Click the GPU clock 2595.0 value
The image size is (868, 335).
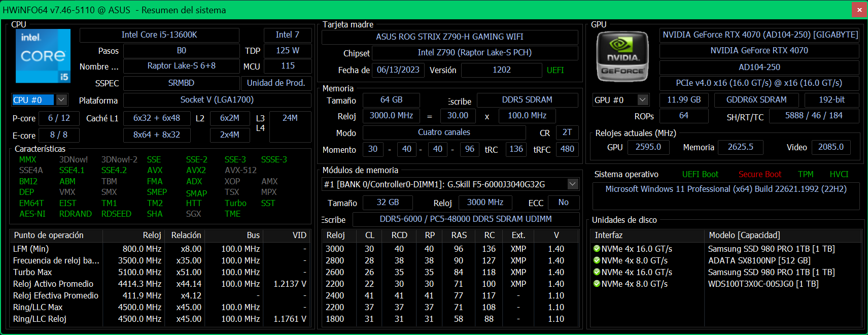[x=648, y=147]
